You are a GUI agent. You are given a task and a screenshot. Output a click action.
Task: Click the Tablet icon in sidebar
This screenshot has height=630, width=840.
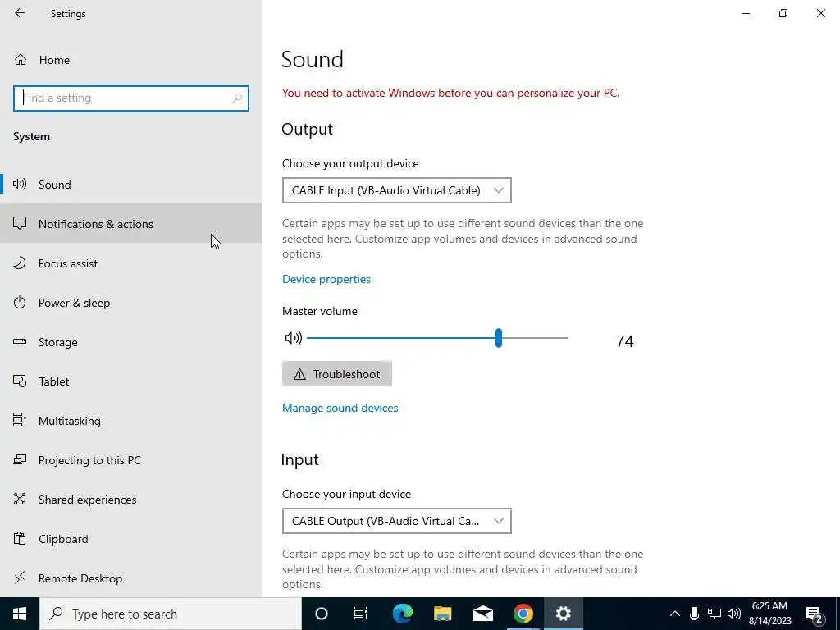[20, 381]
